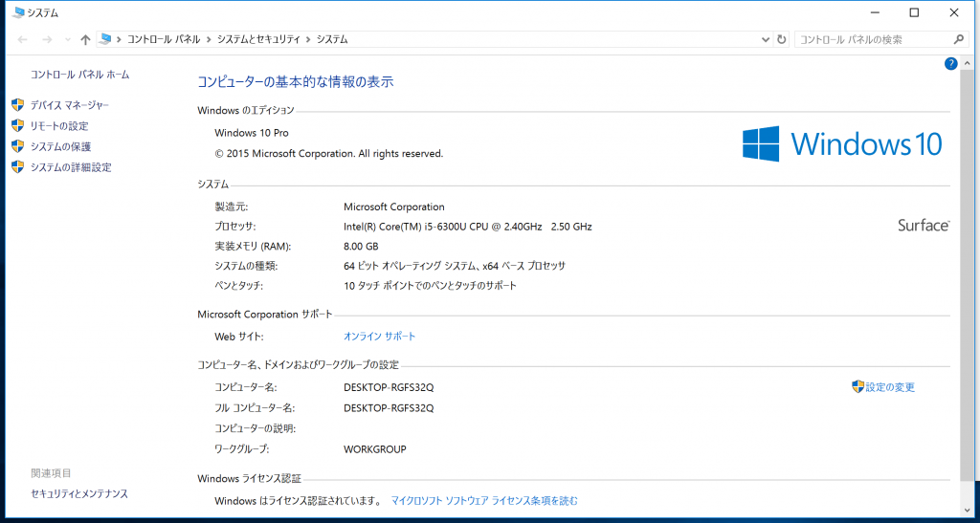Click 設定の変更 to rename computer

pos(890,387)
